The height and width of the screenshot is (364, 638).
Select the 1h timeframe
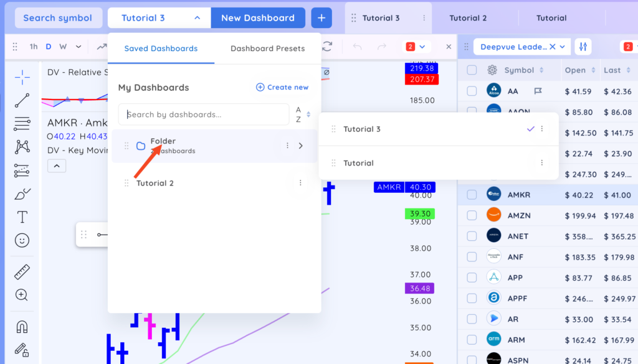point(34,47)
